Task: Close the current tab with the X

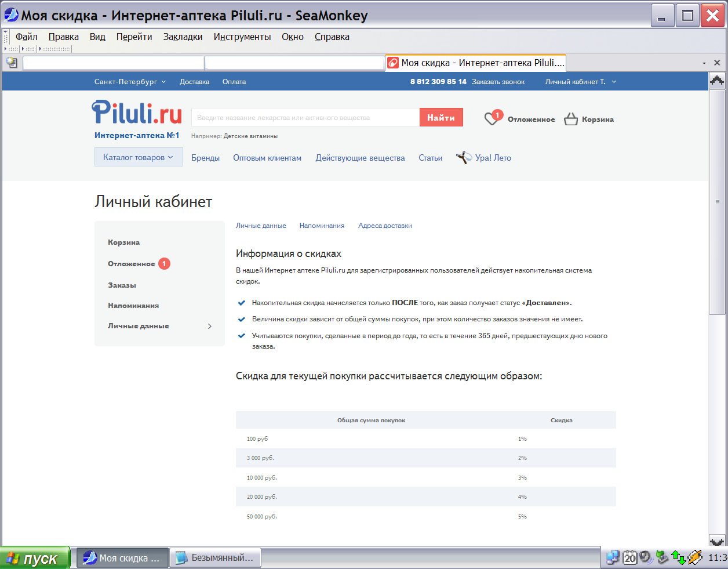Action: tap(717, 63)
